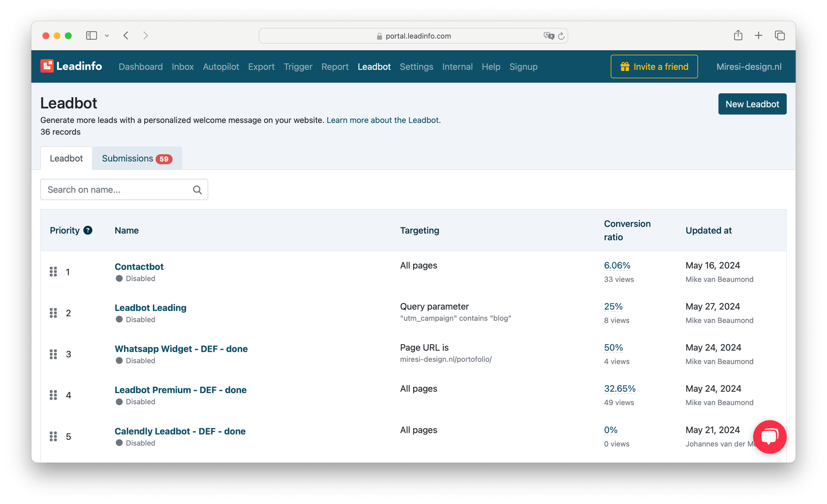The width and height of the screenshot is (827, 504).
Task: Toggle the Safari sidebar icon
Action: pos(91,36)
